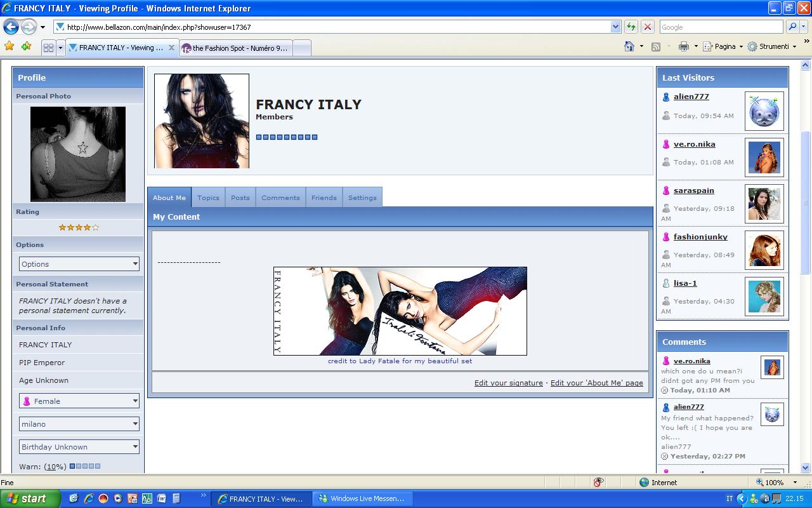The height and width of the screenshot is (508, 812).
Task: Click the Google search magnifier button
Action: tap(792, 27)
